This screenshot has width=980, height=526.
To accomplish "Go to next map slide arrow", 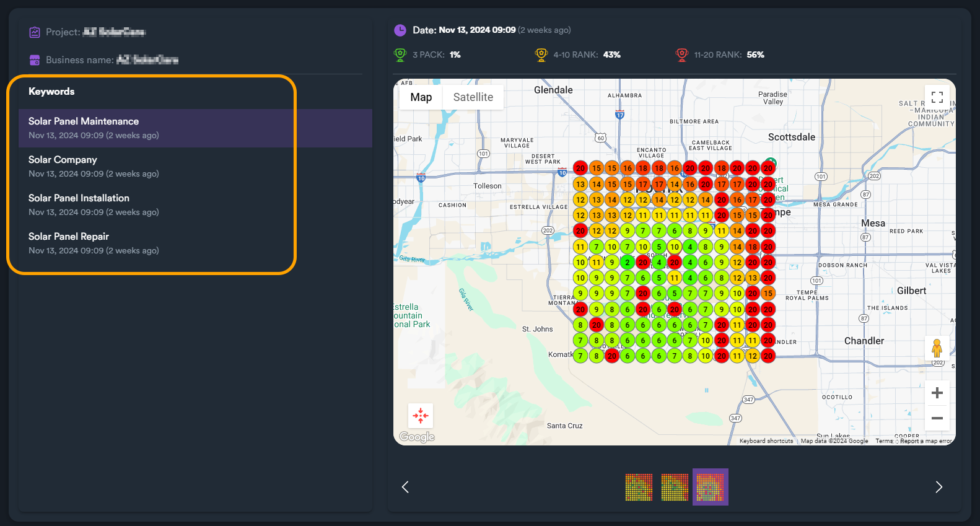I will tap(938, 487).
